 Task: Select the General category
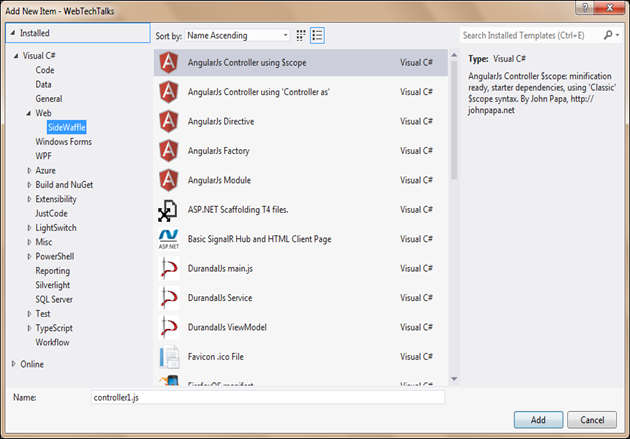click(x=49, y=99)
